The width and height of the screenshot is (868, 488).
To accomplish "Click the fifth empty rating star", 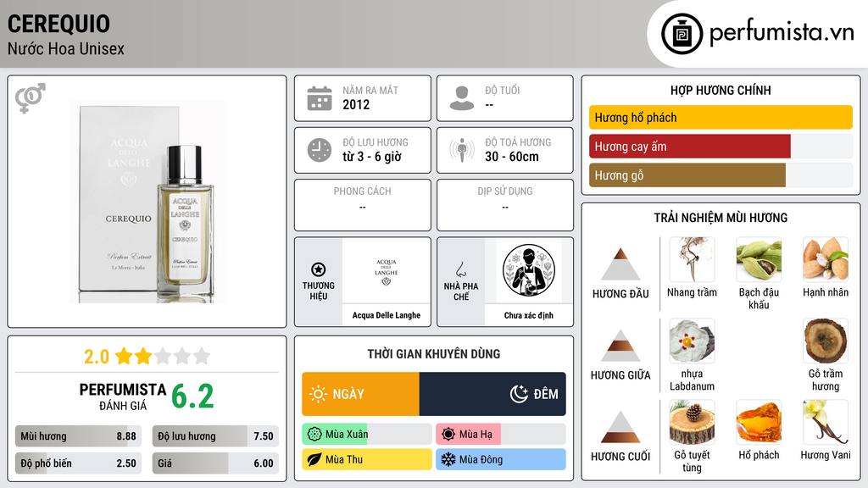I will 202,356.
